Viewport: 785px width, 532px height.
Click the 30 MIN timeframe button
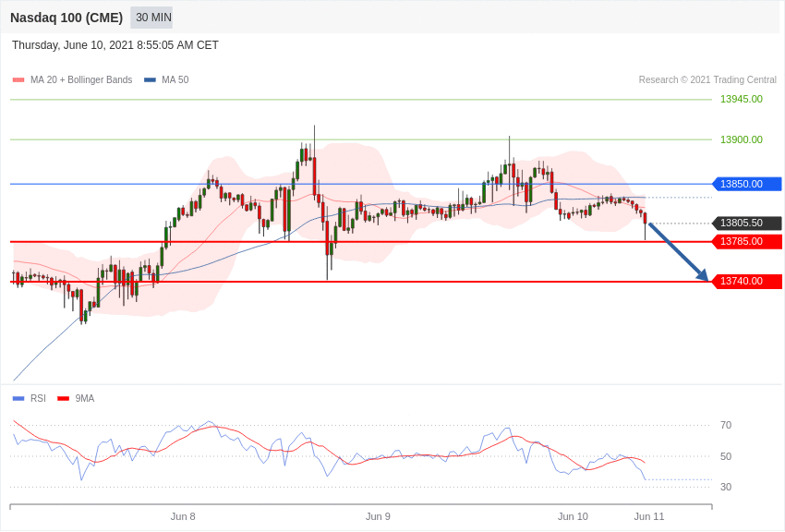[151, 18]
